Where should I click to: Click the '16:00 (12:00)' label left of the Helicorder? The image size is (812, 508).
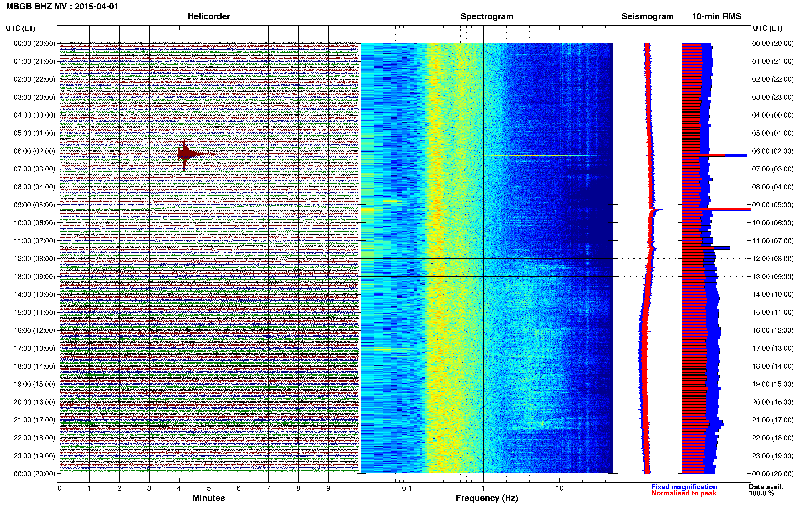(x=34, y=331)
